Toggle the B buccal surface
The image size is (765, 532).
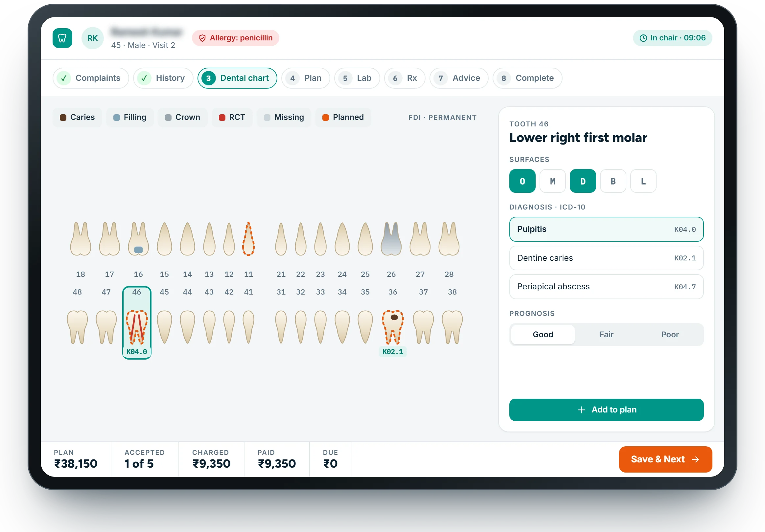(x=613, y=181)
